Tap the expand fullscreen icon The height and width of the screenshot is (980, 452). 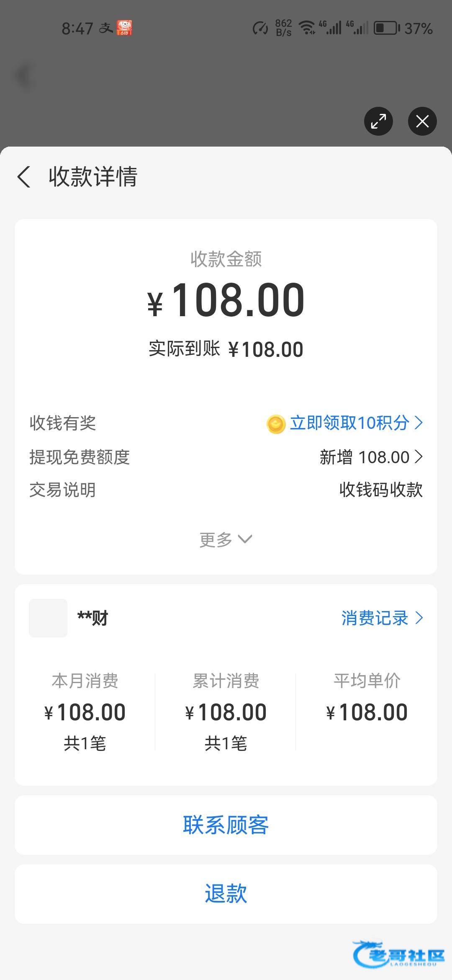click(x=378, y=121)
